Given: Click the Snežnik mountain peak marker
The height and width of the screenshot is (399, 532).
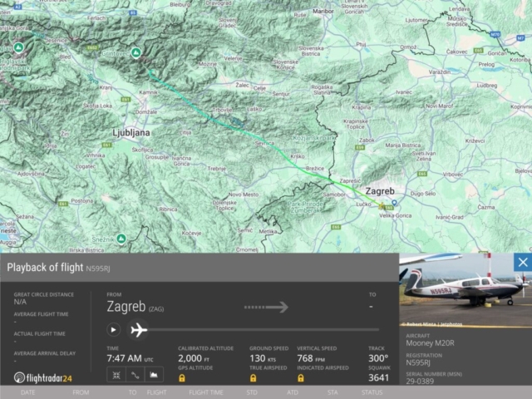Looking at the screenshot, I should coord(121,239).
